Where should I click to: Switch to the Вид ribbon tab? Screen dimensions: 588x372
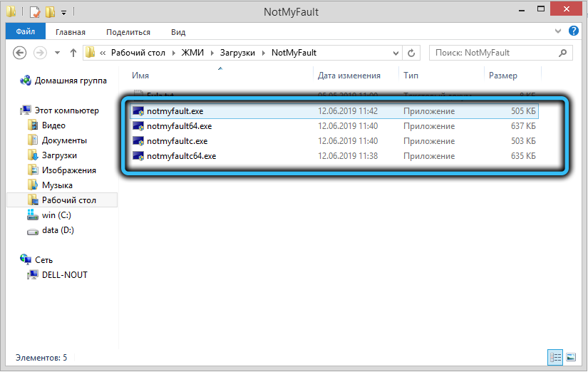[x=178, y=32]
